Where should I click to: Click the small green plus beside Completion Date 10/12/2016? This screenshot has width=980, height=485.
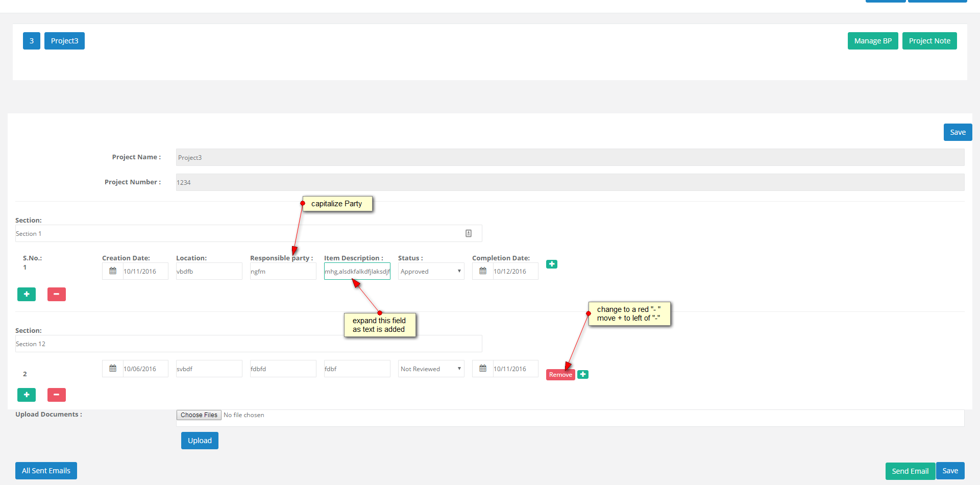point(552,264)
